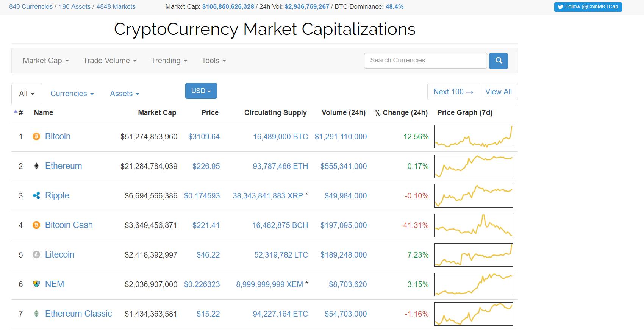Click Bitcoin market cap $51,274,853,960
The image size is (644, 331).
point(149,137)
